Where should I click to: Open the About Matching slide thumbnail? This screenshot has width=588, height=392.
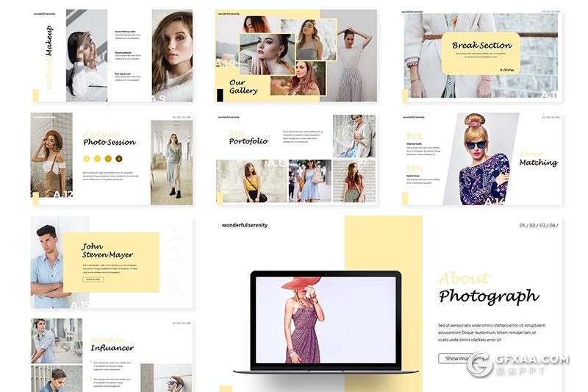pyautogui.click(x=481, y=159)
